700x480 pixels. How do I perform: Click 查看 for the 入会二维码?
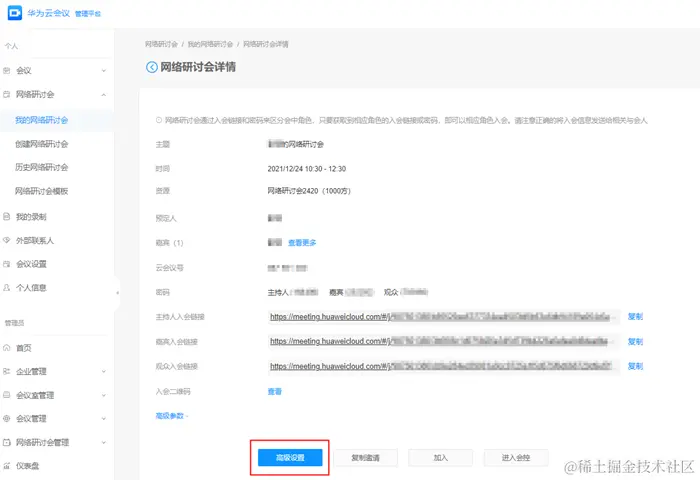click(275, 392)
